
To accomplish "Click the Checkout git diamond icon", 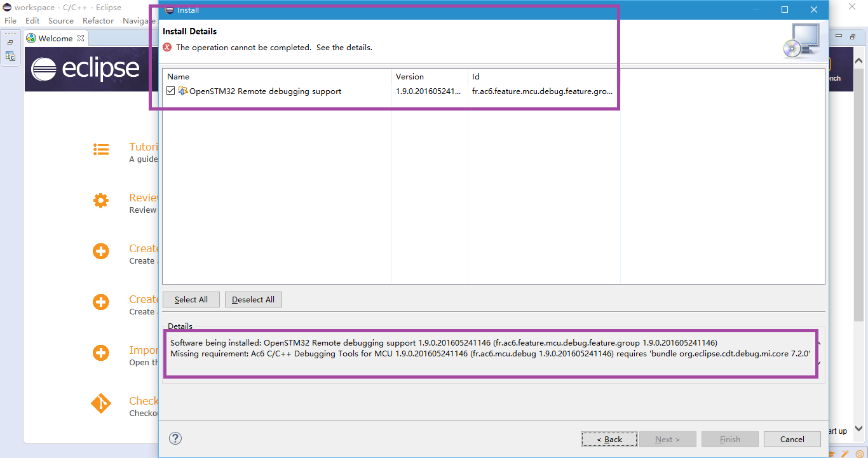I will coord(101,403).
